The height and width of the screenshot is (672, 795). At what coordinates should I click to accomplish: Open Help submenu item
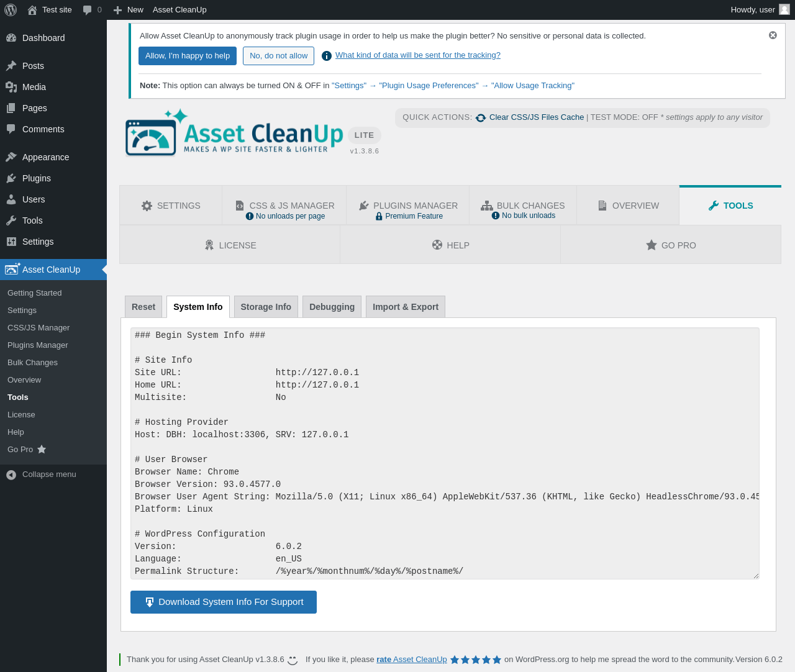(x=16, y=432)
